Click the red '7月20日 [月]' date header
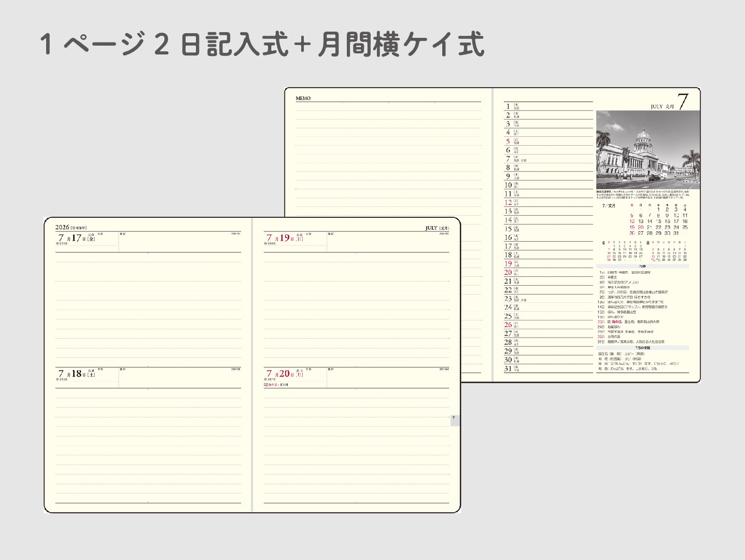The width and height of the screenshot is (745, 560). click(x=285, y=374)
